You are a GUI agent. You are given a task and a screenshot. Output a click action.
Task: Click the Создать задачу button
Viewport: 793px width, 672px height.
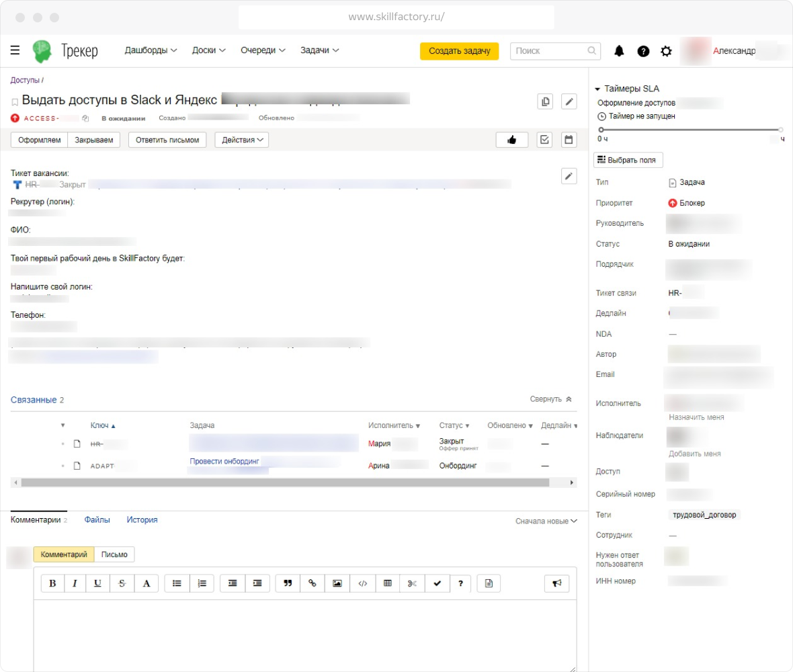click(459, 51)
